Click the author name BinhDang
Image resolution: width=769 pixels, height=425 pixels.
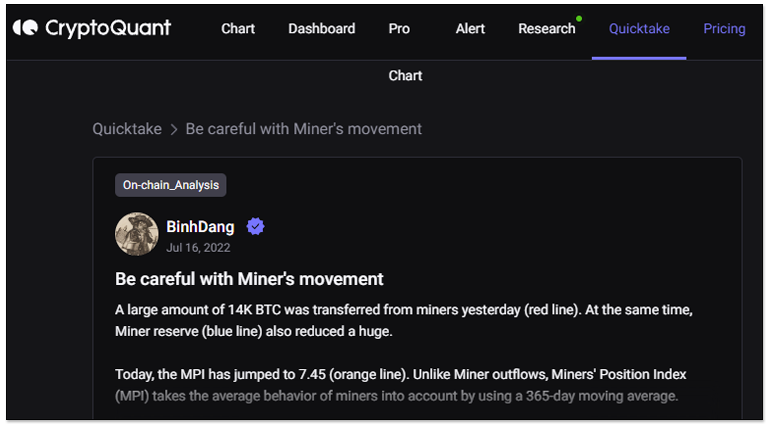200,227
